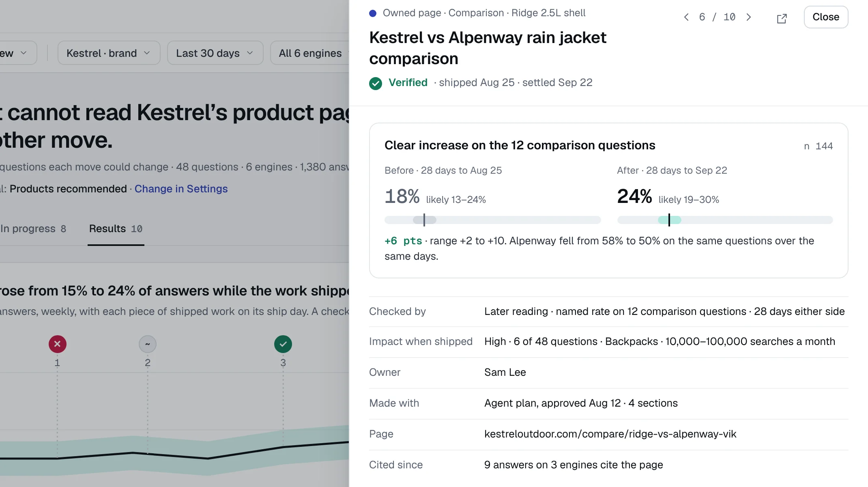Viewport: 868px width, 487px height.
Task: Switch to the In progress tab
Action: 33,229
